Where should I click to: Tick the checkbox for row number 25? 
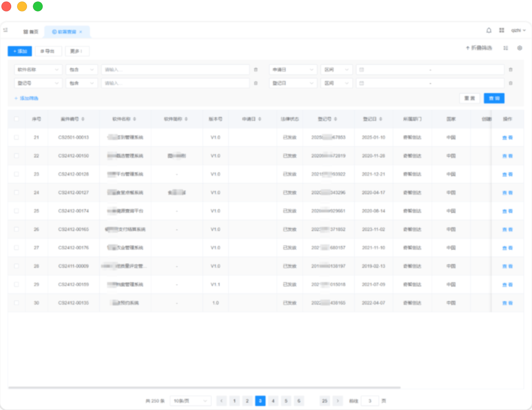pos(16,211)
